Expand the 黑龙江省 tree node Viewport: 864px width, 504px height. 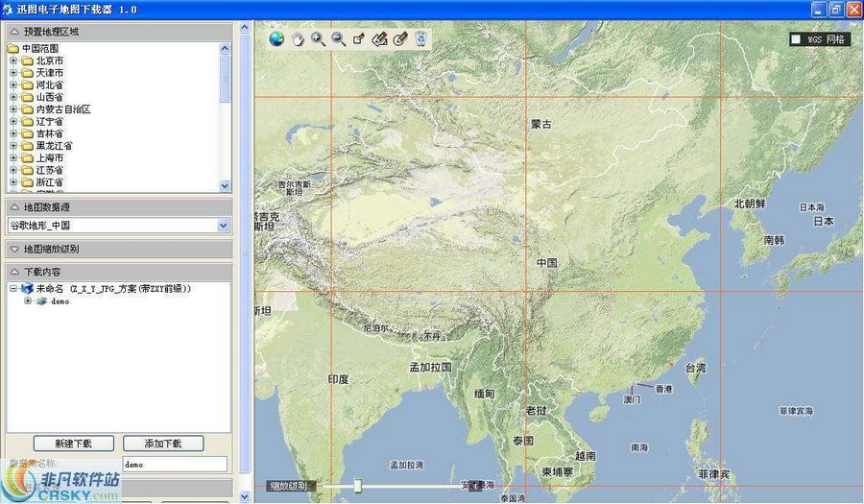pyautogui.click(x=13, y=146)
